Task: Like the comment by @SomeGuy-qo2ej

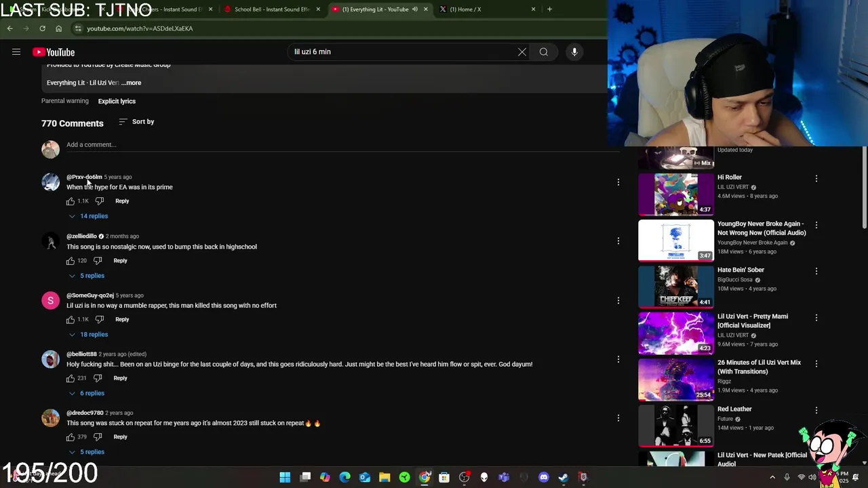Action: [x=71, y=319]
